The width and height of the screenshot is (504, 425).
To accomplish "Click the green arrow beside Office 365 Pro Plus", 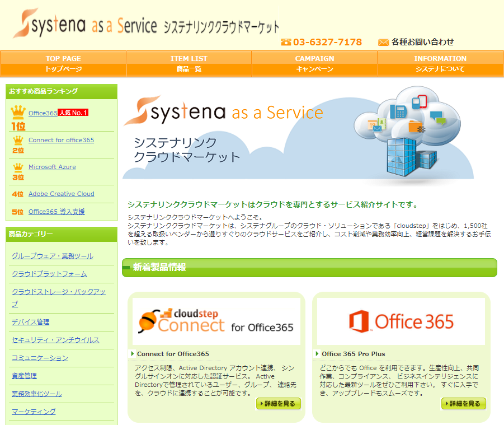I will point(317,353).
